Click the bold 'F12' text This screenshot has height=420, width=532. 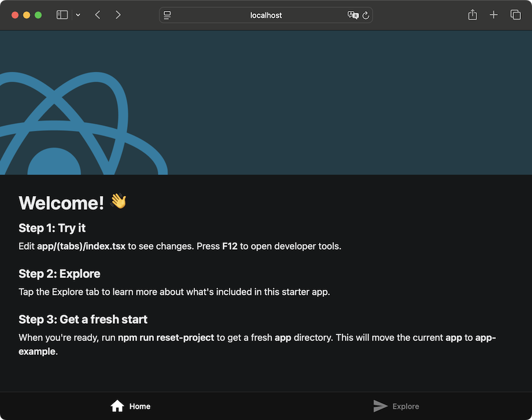point(230,246)
